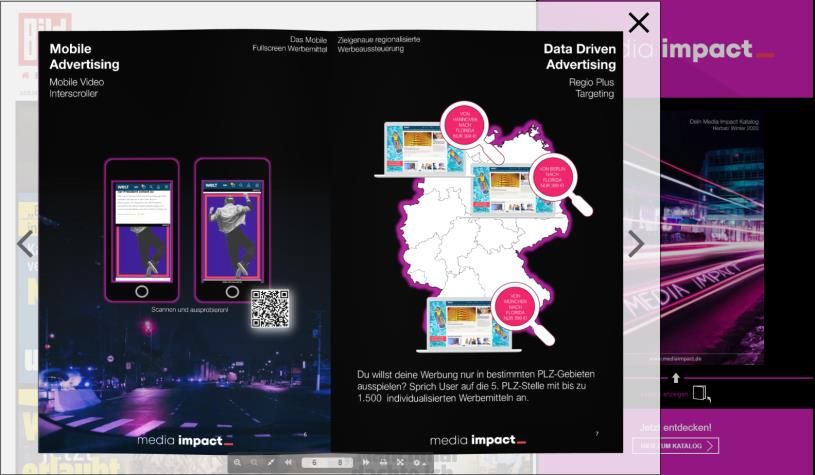Click the 'Scannen und ausprobieren!' caption
Image resolution: width=815 pixels, height=475 pixels.
[190, 309]
